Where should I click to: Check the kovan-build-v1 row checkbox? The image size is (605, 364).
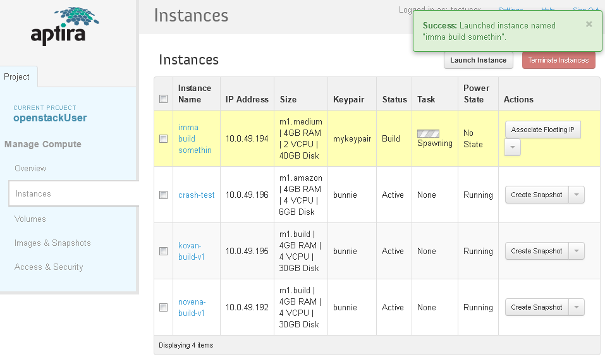point(164,252)
